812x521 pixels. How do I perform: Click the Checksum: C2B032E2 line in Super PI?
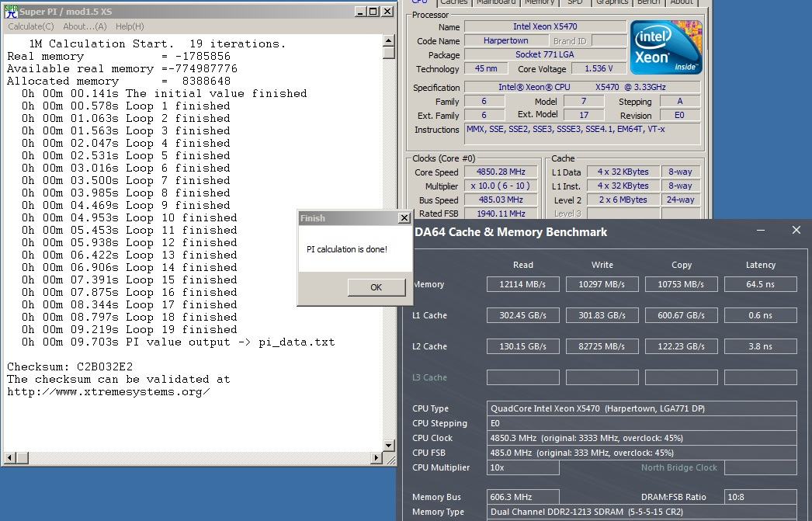click(70, 366)
